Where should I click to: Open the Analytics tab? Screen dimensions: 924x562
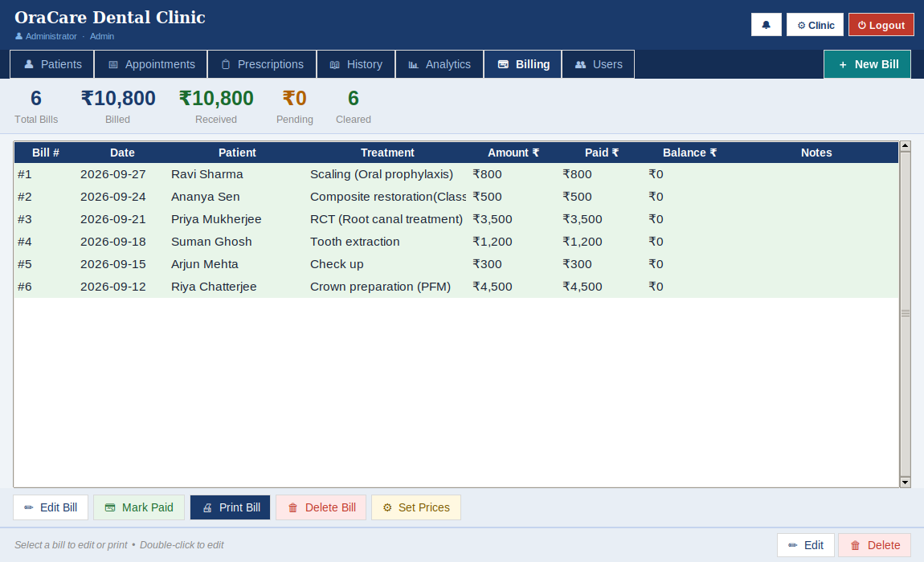point(440,64)
